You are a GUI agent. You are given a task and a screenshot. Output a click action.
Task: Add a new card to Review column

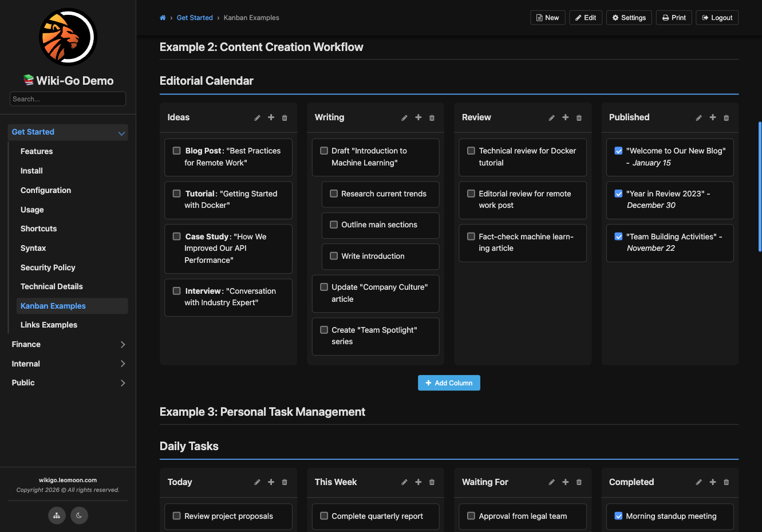[x=565, y=117]
